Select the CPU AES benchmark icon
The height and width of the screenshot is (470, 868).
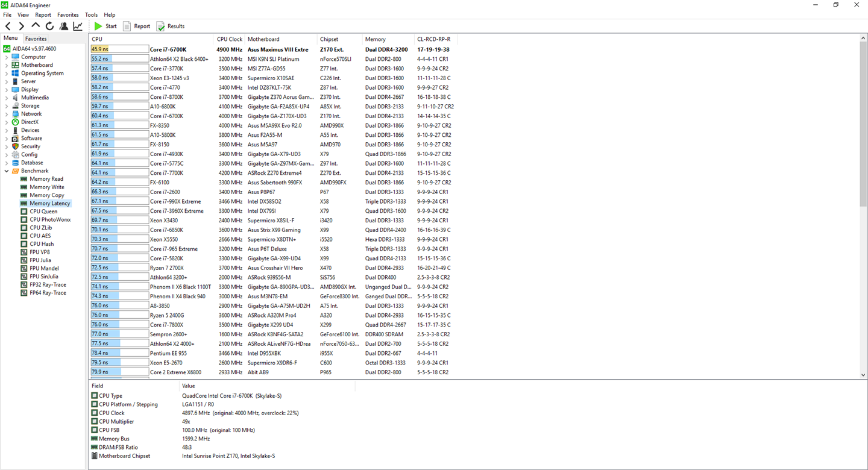pos(24,236)
